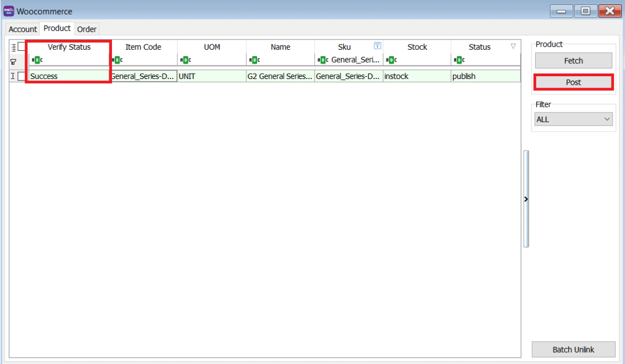Click the ABC filter icon under Verify Status
This screenshot has height=364, width=625.
coord(35,60)
